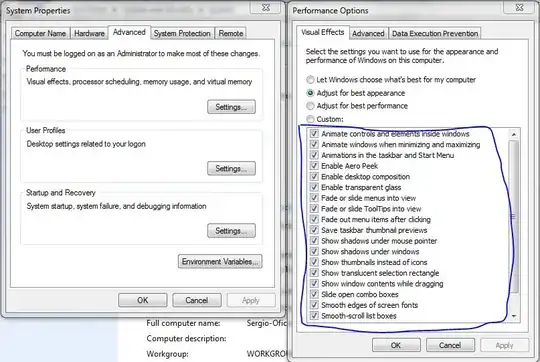
Task: Switch to Hardware tab
Action: pyautogui.click(x=89, y=33)
